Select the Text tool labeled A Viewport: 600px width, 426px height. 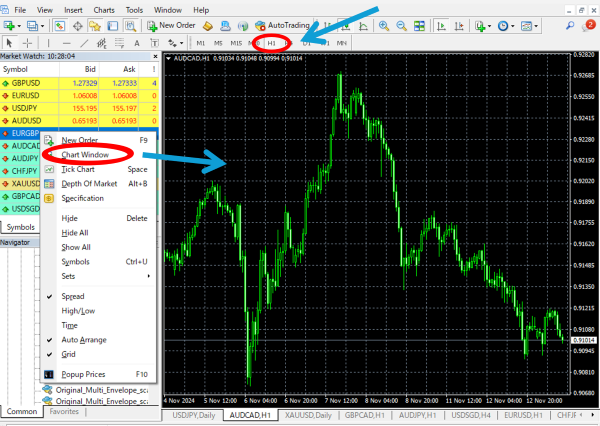click(137, 43)
